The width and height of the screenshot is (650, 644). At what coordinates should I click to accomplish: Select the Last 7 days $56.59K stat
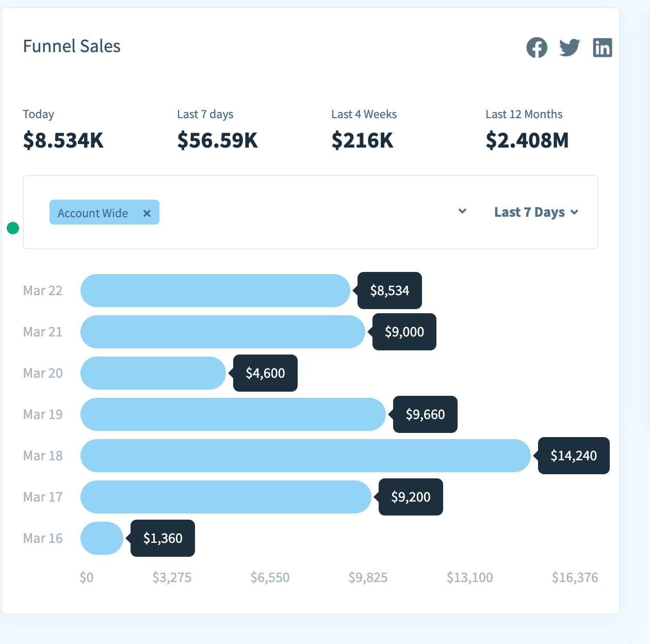click(x=217, y=140)
